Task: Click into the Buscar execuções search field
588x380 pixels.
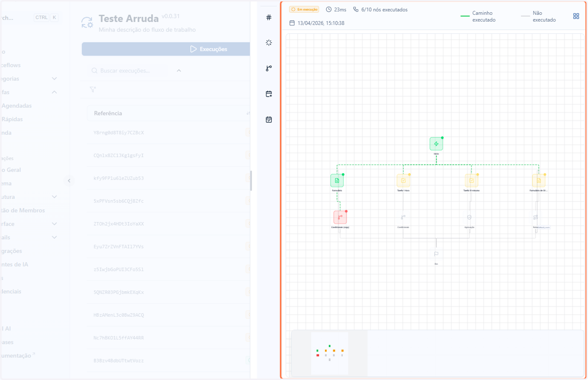Action: click(x=128, y=71)
